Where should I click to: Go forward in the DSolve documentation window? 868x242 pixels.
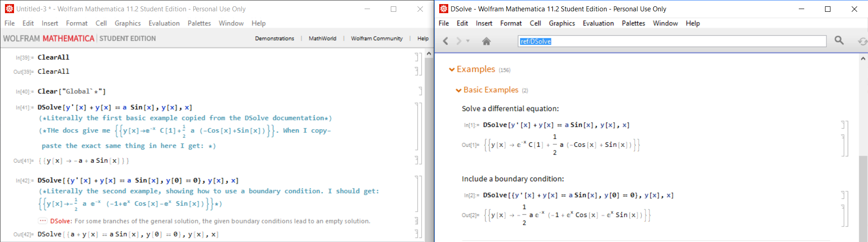click(459, 41)
